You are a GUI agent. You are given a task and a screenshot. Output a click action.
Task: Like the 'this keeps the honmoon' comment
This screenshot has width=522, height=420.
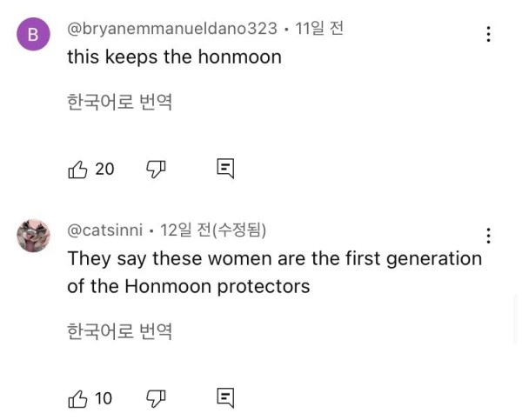click(77, 170)
